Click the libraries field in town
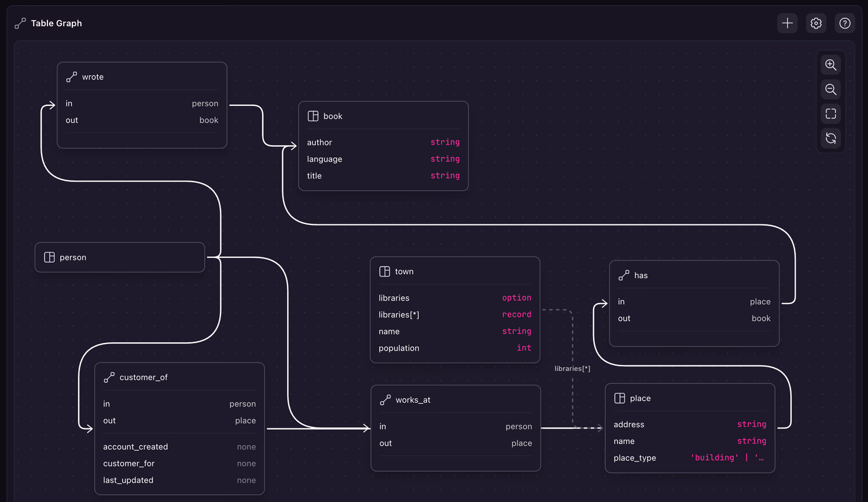868x502 pixels. click(455, 298)
